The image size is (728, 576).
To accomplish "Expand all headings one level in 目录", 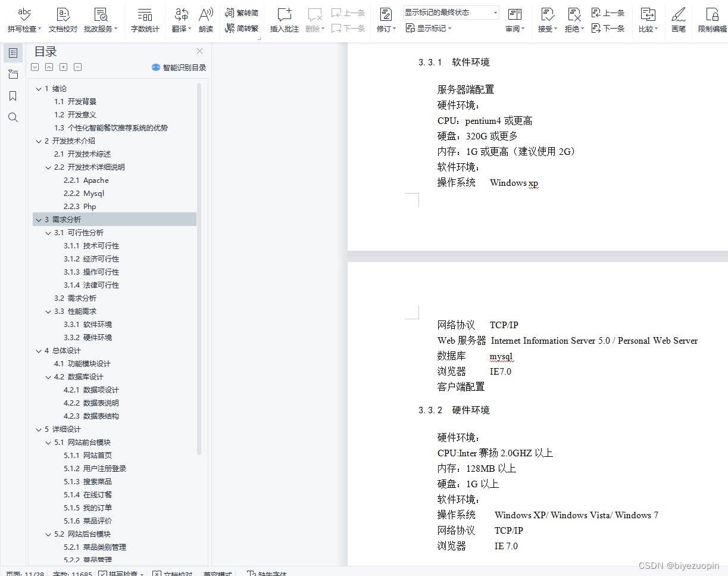I will pos(35,67).
